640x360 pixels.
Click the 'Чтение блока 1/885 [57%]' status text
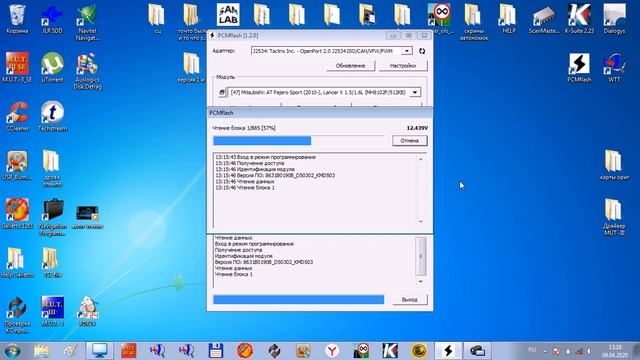pyautogui.click(x=244, y=128)
